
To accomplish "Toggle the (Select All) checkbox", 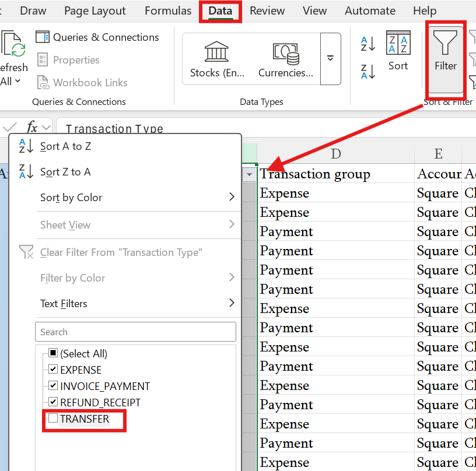I will (53, 353).
